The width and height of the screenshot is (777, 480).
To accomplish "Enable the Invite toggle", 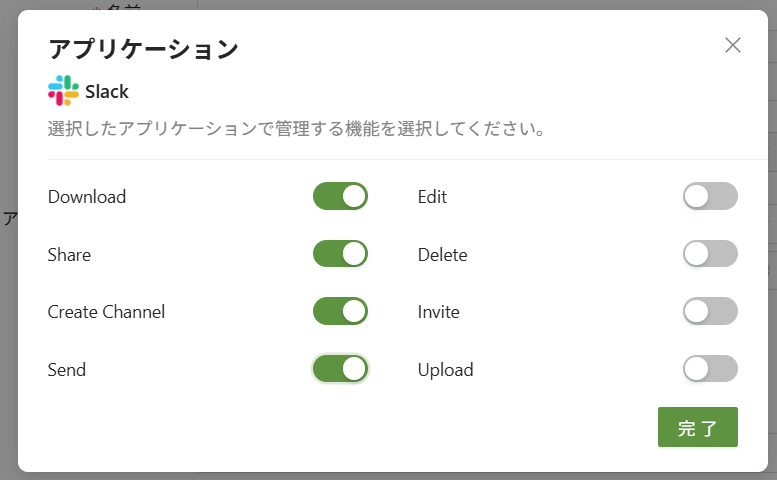I will tap(710, 311).
